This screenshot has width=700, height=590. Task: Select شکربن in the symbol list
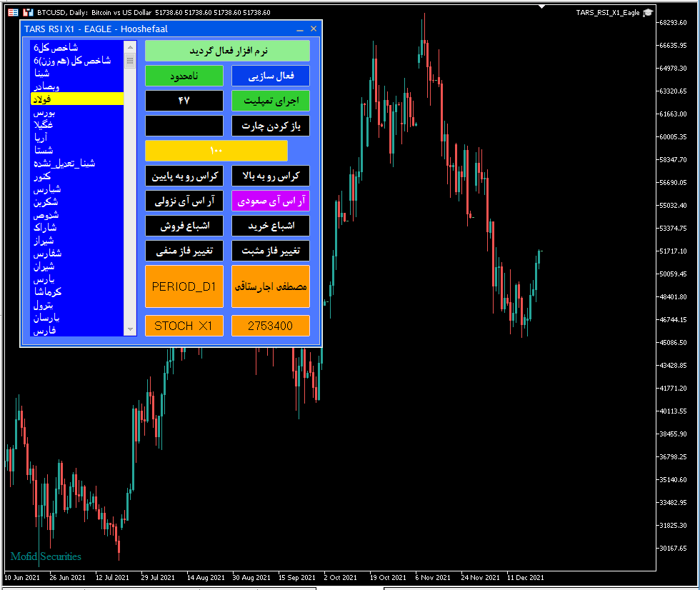pos(77,202)
